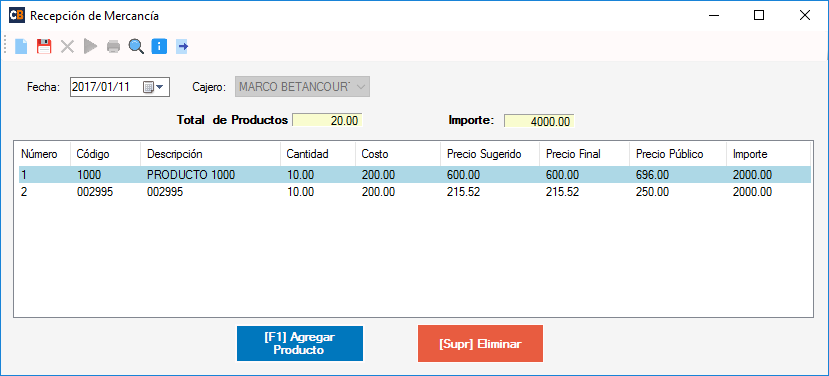The height and width of the screenshot is (376, 829).
Task: Click the Importe total field 4000.00
Action: point(539,121)
